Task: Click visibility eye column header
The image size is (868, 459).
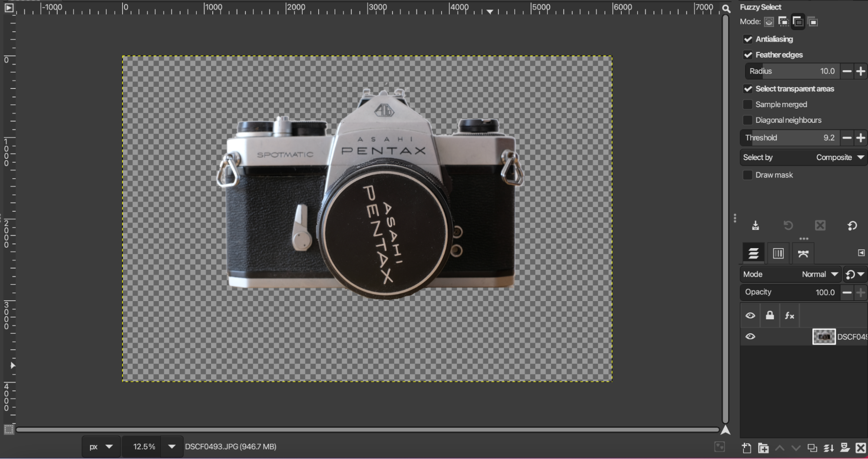Action: click(x=750, y=315)
